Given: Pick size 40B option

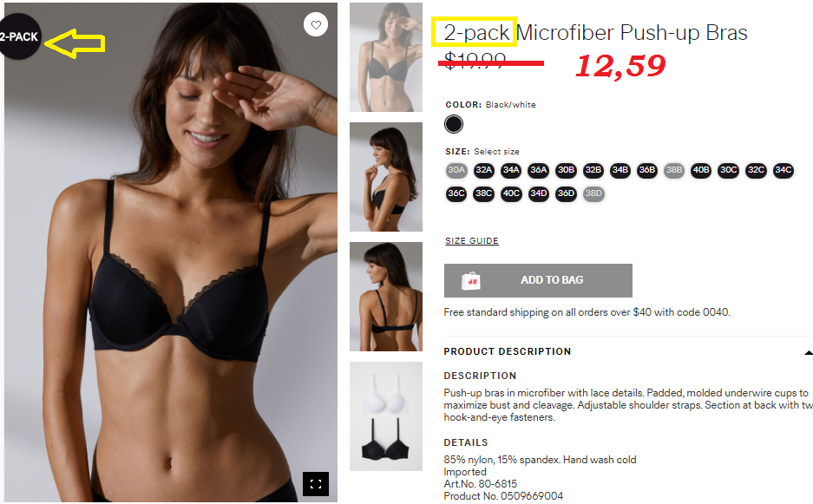Looking at the screenshot, I should [x=701, y=170].
